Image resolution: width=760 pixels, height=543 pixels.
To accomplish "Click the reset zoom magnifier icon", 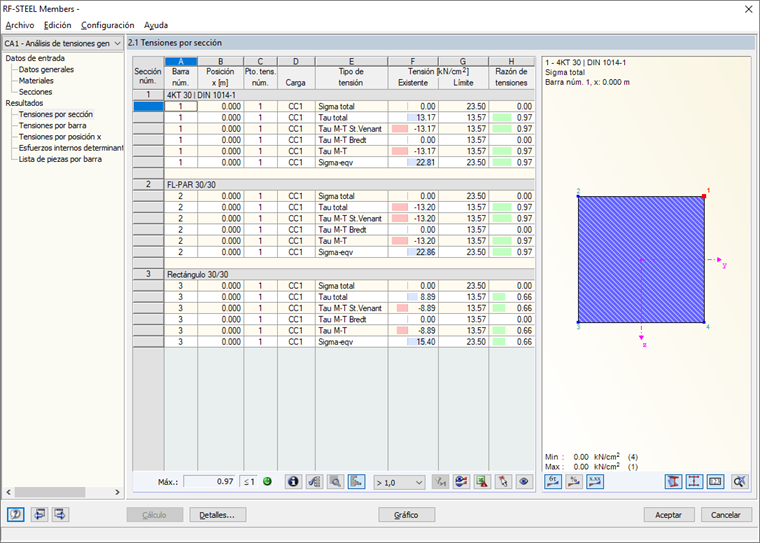I will click(x=740, y=481).
